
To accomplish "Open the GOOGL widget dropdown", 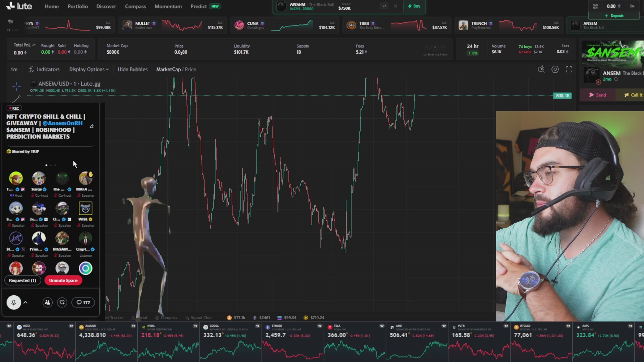I will tap(258, 326).
